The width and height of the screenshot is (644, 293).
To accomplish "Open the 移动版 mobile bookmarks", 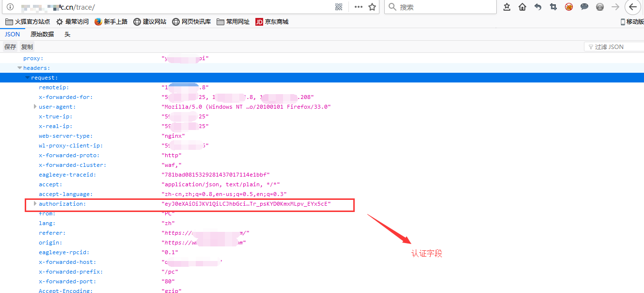I will (x=632, y=21).
